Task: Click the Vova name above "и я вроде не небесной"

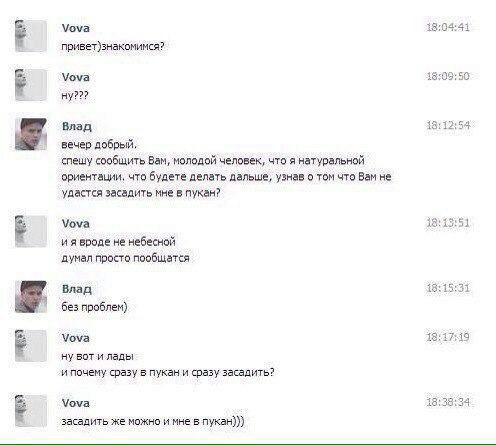Action: pyautogui.click(x=76, y=223)
